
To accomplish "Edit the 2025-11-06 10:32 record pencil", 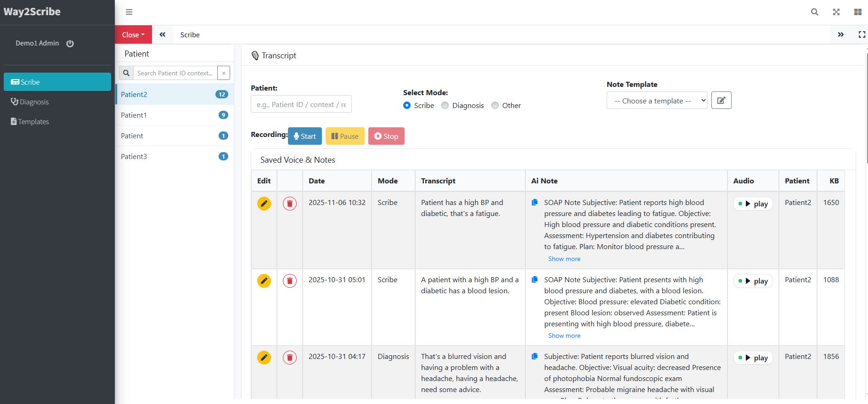I will pyautogui.click(x=264, y=204).
